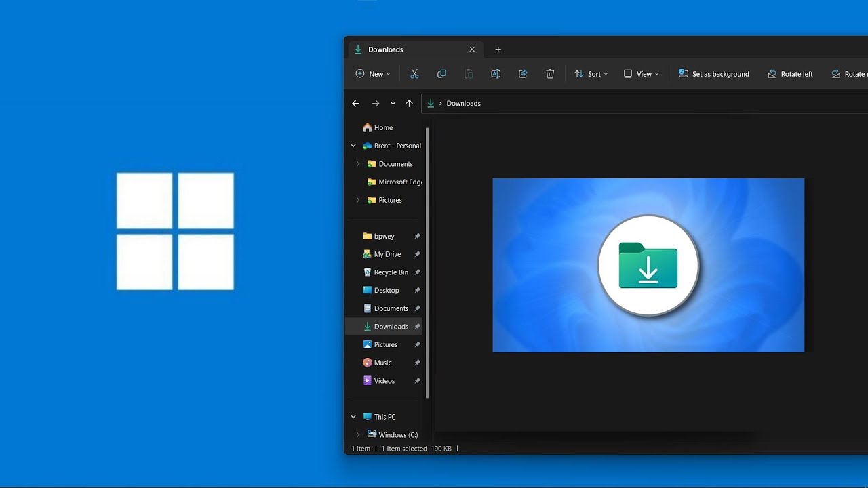Screen dimensions: 868x488
Task: Click '1 item' status bar text
Action: pyautogui.click(x=361, y=449)
